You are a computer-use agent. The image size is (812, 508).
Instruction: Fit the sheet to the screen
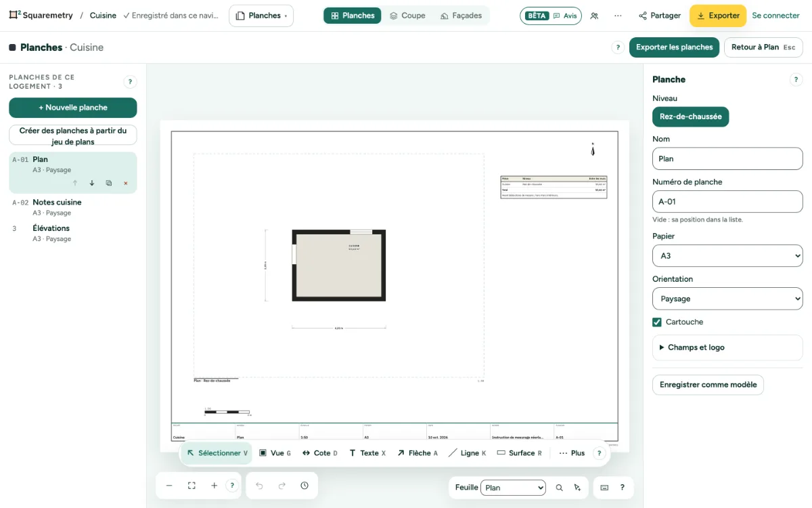191,486
